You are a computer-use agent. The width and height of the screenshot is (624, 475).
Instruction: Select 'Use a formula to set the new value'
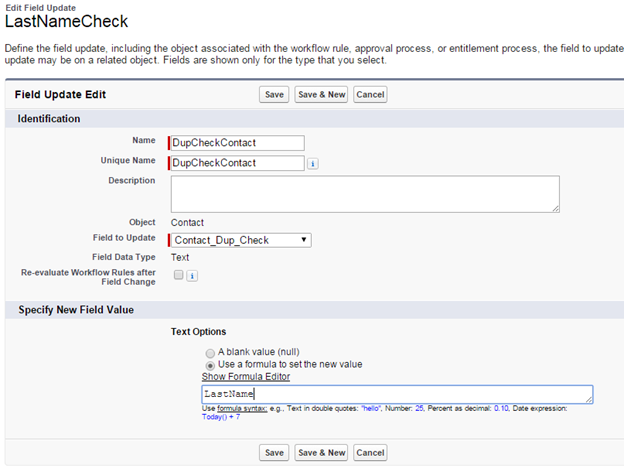(210, 365)
